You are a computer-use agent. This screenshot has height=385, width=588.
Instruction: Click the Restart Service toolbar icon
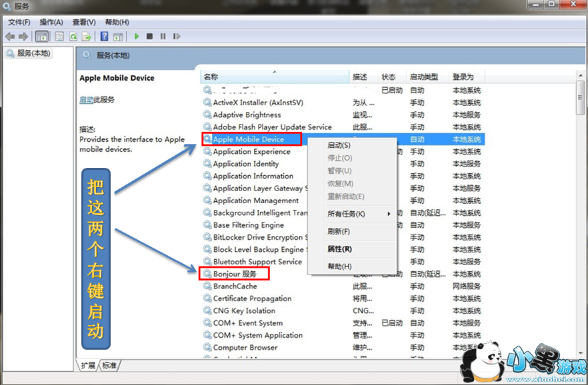click(x=176, y=37)
